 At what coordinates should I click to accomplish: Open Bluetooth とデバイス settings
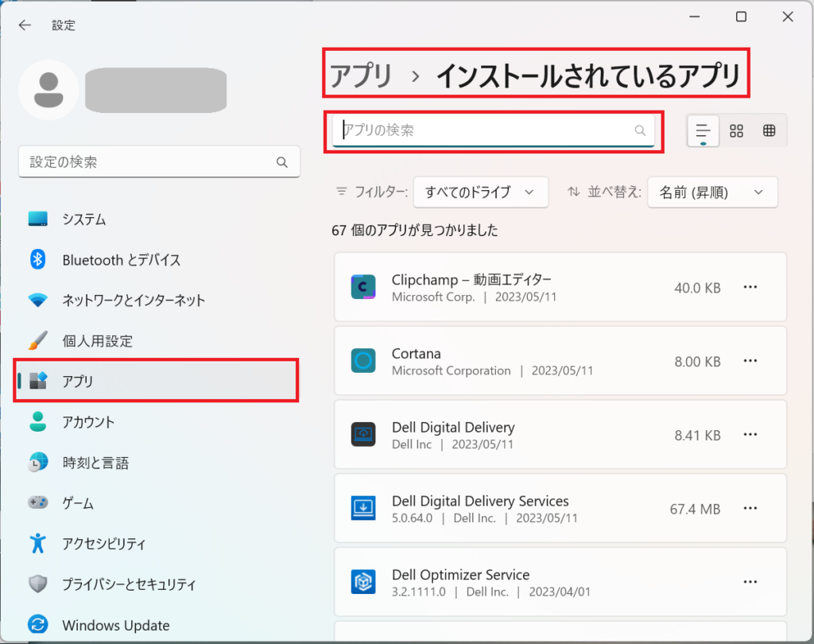click(158, 259)
